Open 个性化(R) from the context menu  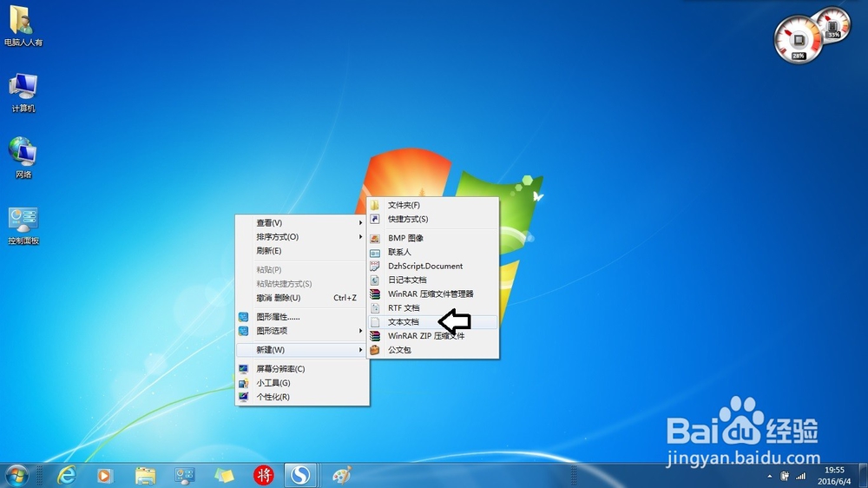click(x=302, y=397)
